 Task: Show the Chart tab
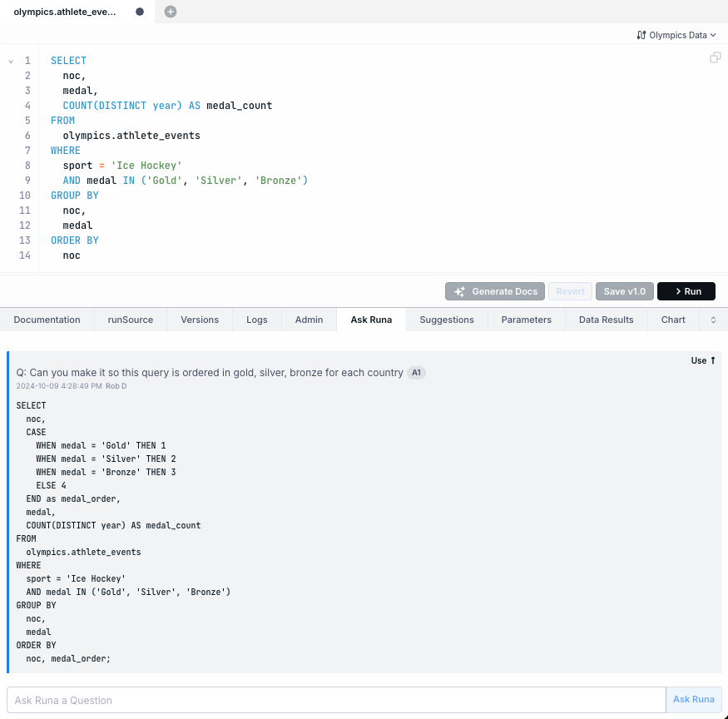(x=673, y=320)
